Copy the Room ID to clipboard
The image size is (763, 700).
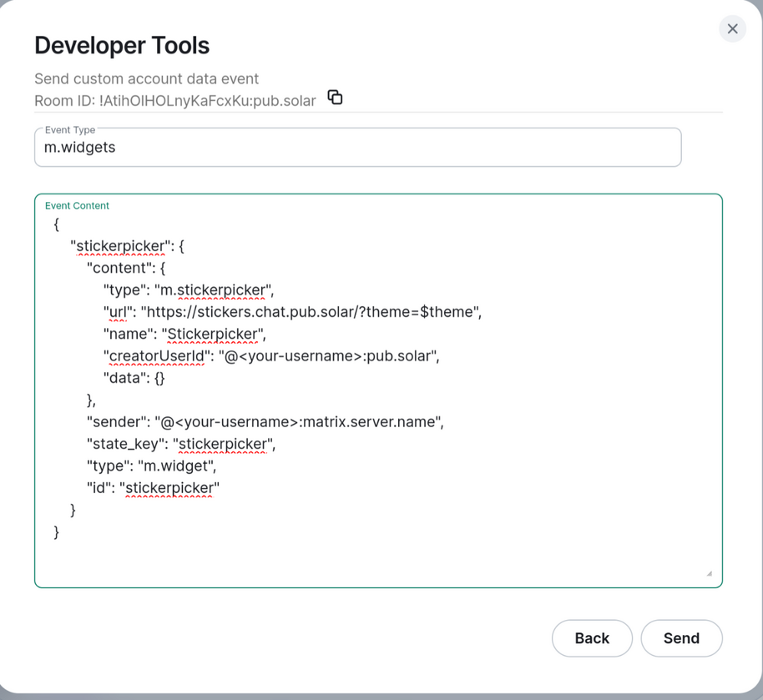click(x=335, y=98)
